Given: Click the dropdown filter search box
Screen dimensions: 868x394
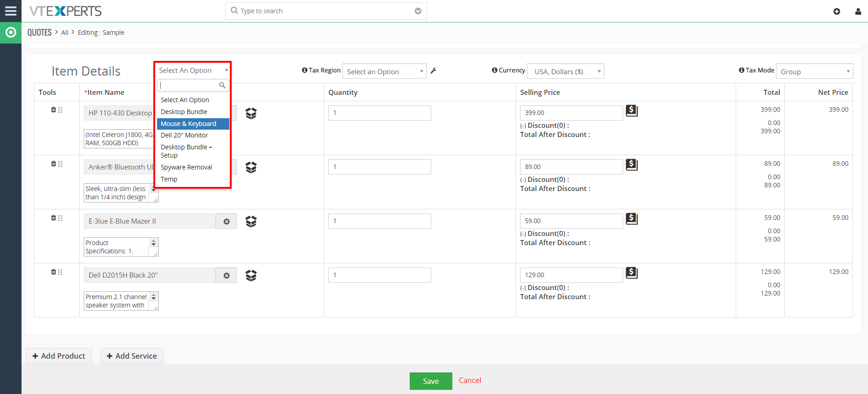Looking at the screenshot, I should point(193,85).
